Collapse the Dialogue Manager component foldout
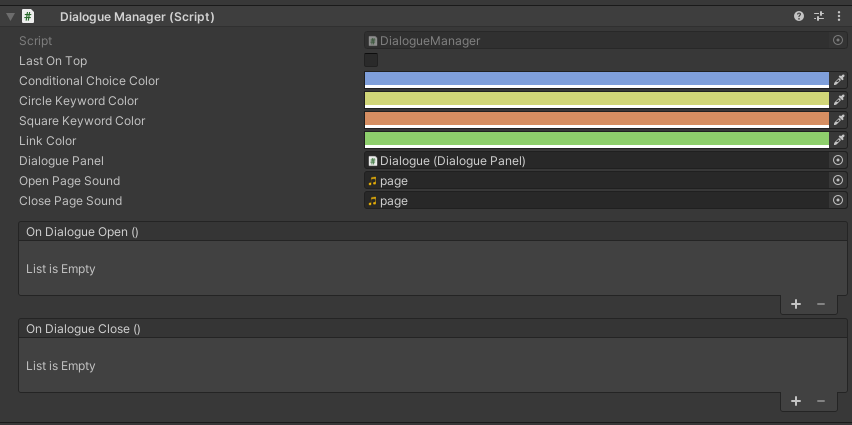The image size is (852, 425). point(10,17)
